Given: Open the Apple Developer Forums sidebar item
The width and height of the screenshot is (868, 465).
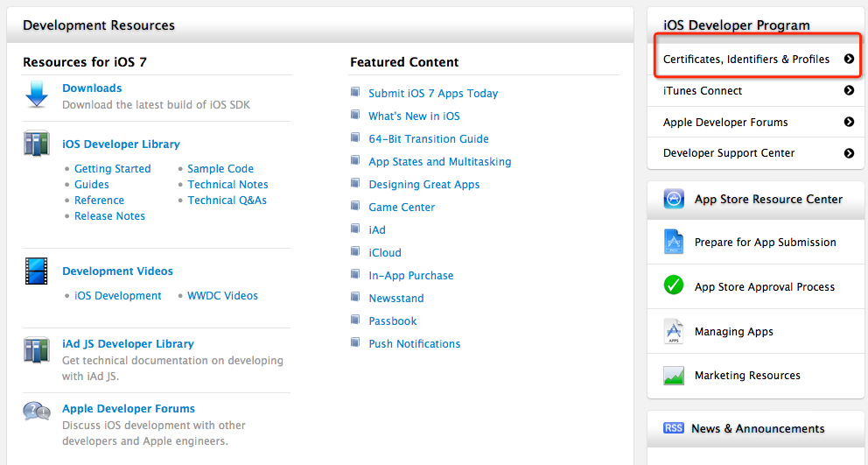Looking at the screenshot, I should point(725,123).
